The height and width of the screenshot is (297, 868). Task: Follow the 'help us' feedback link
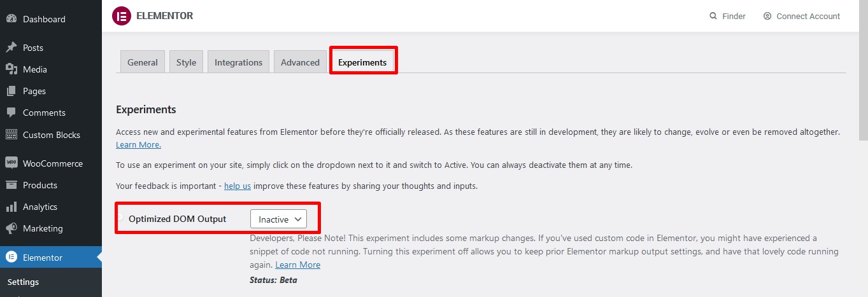[238, 186]
